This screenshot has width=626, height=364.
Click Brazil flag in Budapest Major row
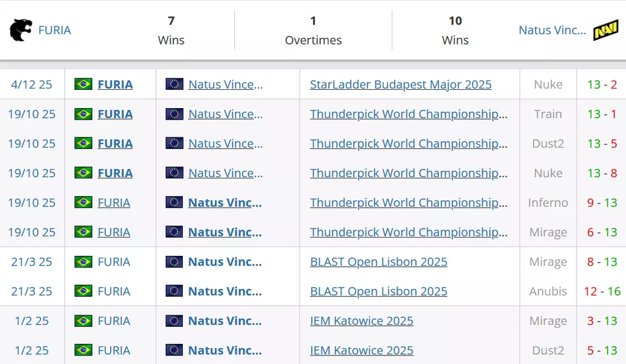pos(83,84)
